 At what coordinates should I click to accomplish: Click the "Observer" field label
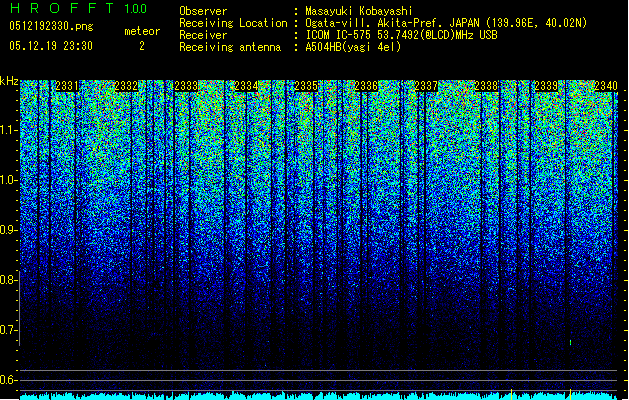point(203,11)
